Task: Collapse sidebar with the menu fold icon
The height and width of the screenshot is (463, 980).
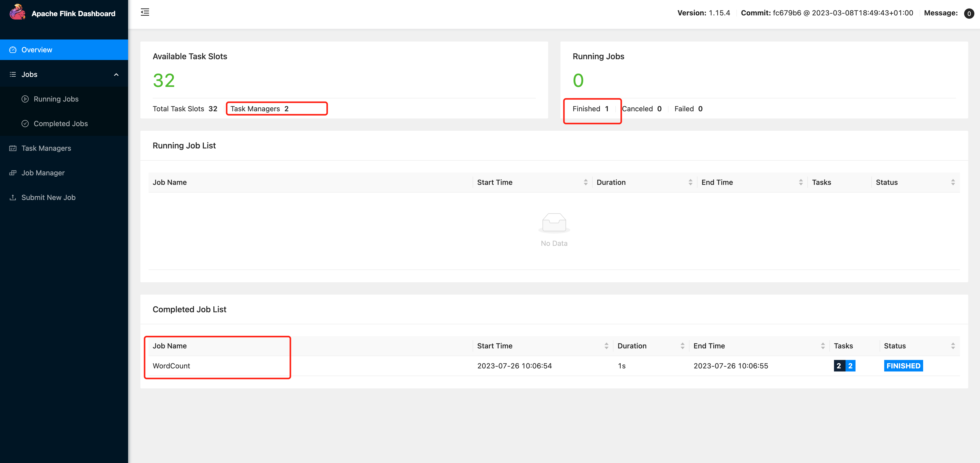Action: coord(145,12)
